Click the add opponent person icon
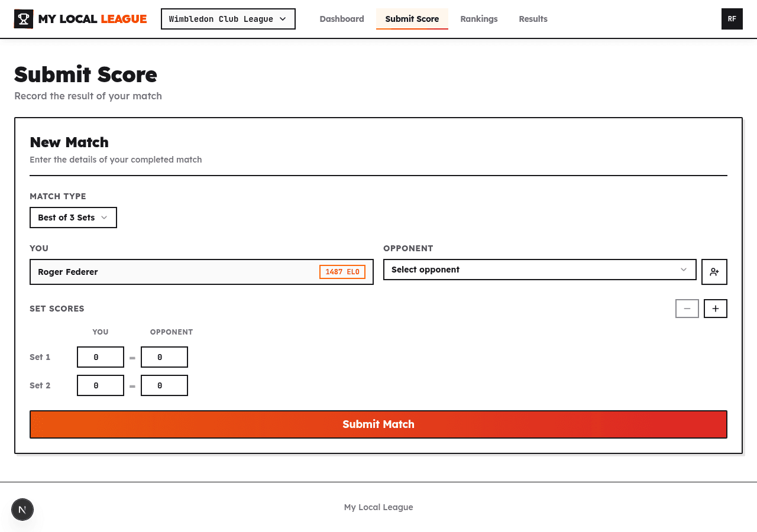Viewport: 757px width, 532px height. coord(714,272)
